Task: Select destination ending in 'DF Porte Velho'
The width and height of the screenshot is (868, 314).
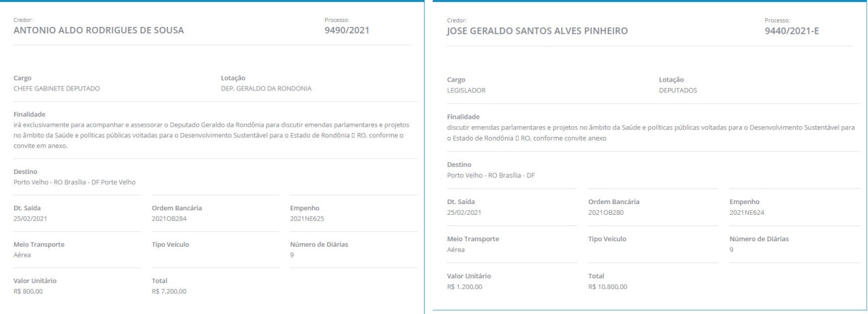Action: coord(75,182)
